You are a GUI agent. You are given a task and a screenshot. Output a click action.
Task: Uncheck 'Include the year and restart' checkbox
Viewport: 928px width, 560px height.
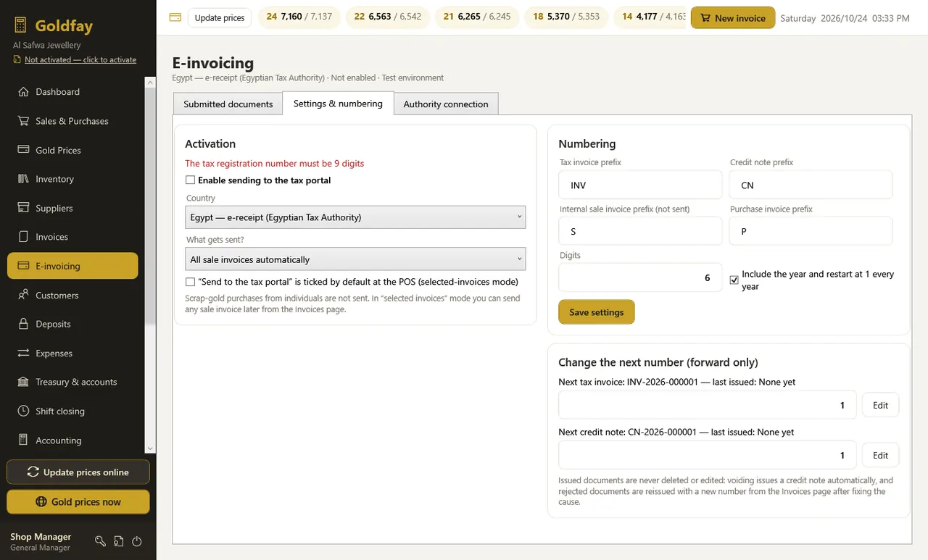[x=734, y=280]
